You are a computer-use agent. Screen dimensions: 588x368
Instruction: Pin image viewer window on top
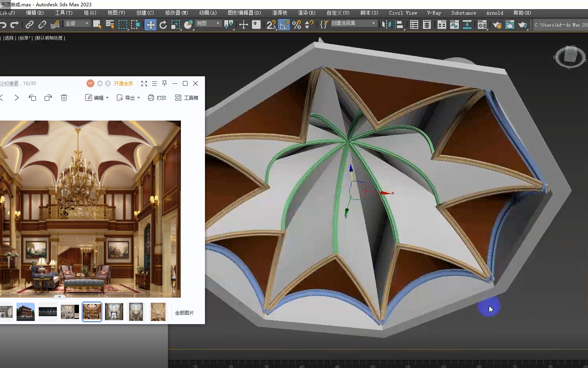[x=165, y=83]
